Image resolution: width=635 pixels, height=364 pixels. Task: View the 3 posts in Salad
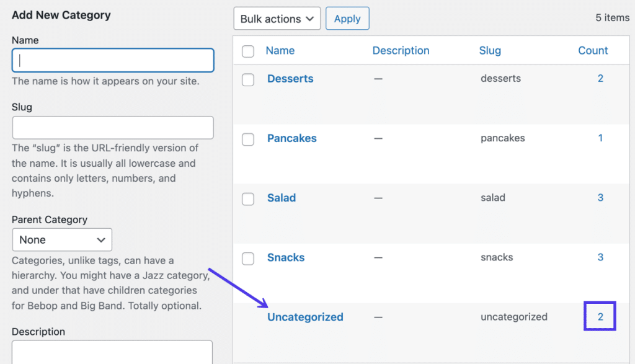(x=600, y=197)
